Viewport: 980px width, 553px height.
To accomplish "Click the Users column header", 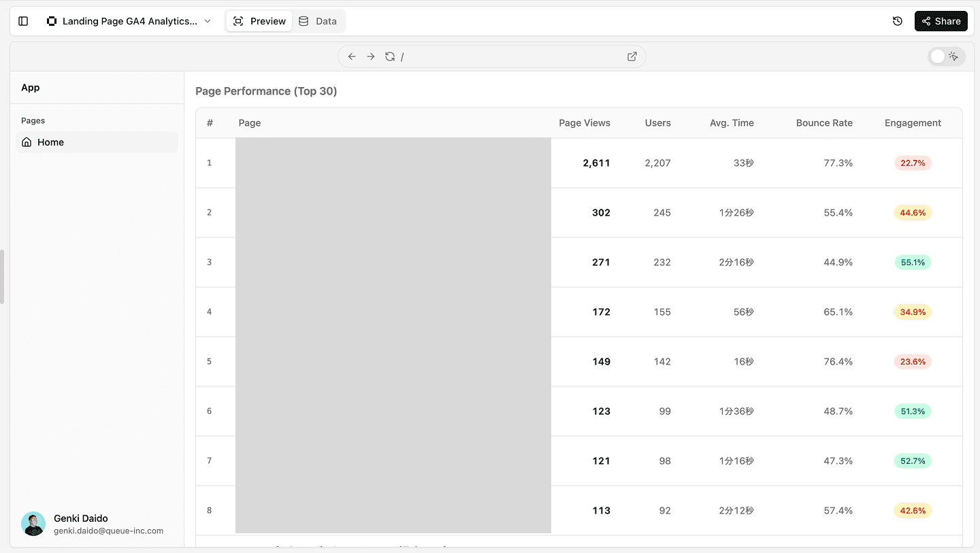I will [658, 123].
